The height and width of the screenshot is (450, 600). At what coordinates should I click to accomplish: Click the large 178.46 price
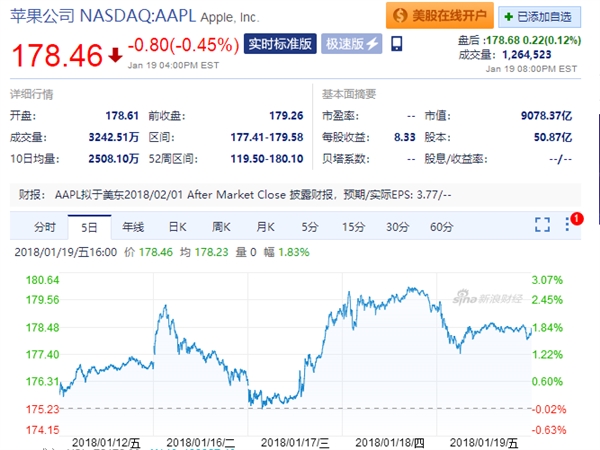tap(57, 55)
